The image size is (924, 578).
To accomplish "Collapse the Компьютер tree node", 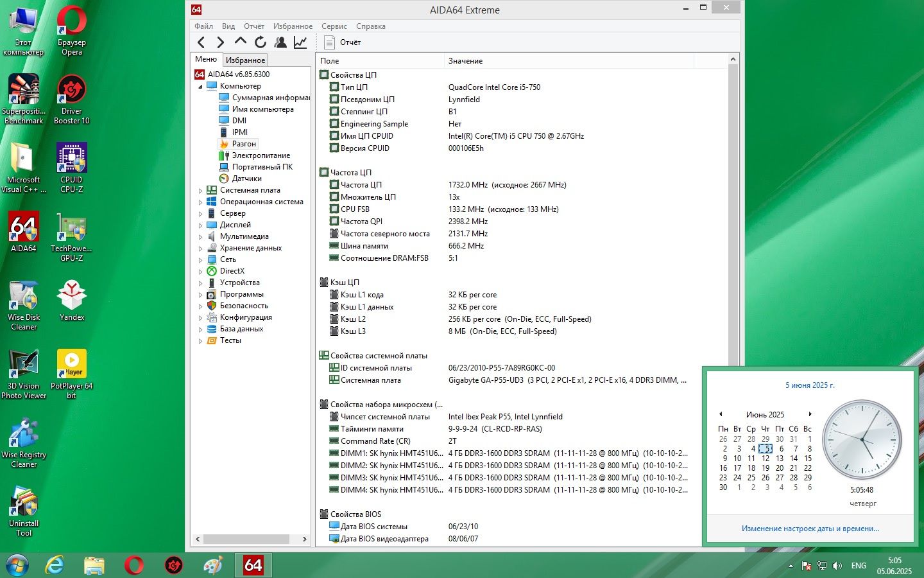I will pyautogui.click(x=200, y=87).
